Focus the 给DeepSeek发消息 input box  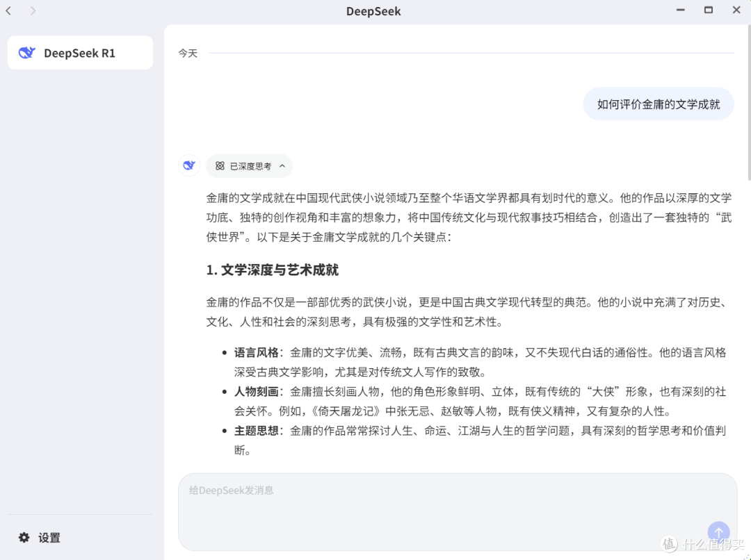tap(458, 511)
